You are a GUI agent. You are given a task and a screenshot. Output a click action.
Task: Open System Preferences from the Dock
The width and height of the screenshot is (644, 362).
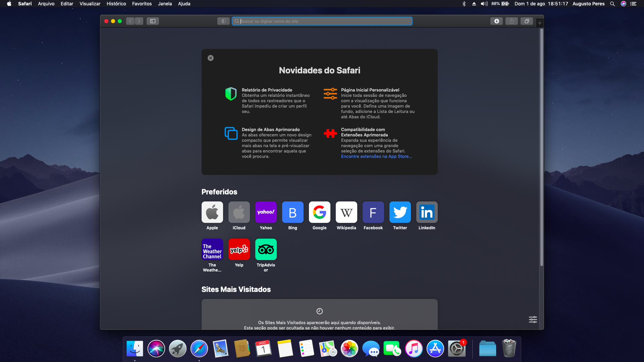tap(457, 349)
